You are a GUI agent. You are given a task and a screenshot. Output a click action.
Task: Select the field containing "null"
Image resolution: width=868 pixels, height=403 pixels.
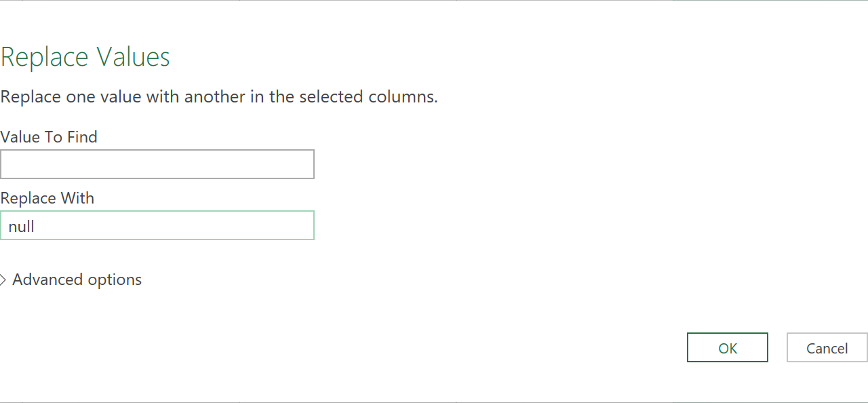click(157, 225)
